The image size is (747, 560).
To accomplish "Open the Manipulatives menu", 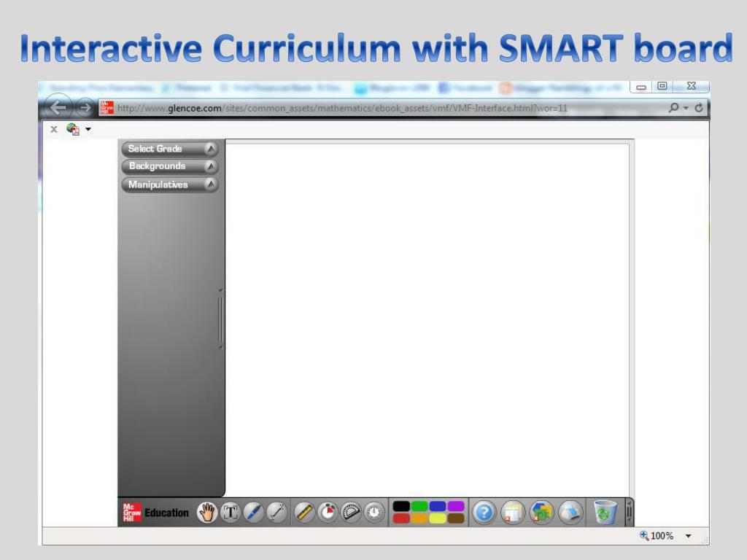I will [x=170, y=184].
